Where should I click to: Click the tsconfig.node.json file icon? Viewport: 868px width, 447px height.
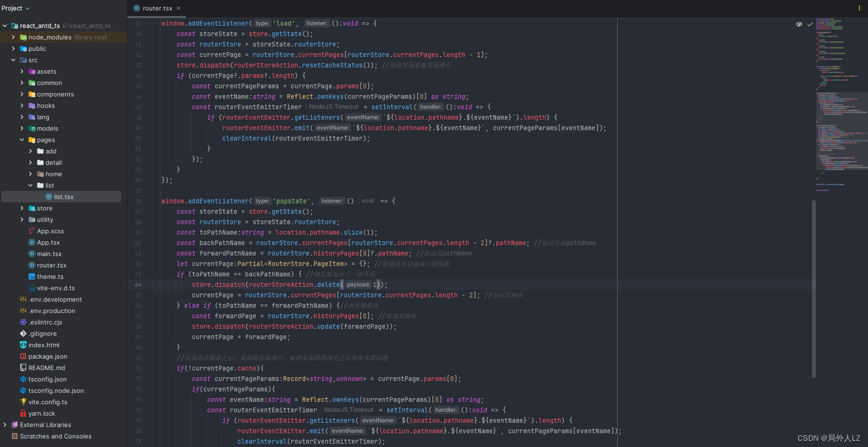[x=23, y=390]
